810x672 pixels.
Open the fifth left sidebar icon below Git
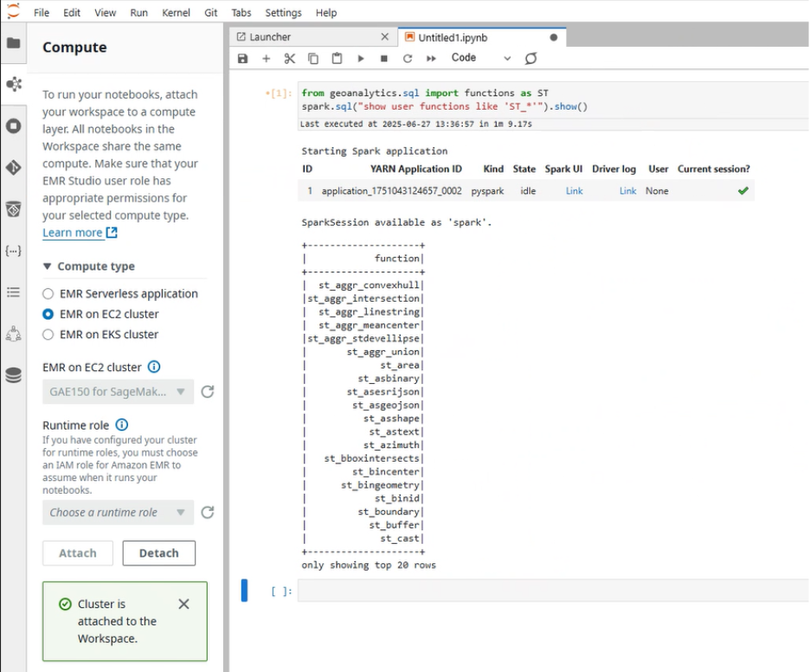(14, 209)
